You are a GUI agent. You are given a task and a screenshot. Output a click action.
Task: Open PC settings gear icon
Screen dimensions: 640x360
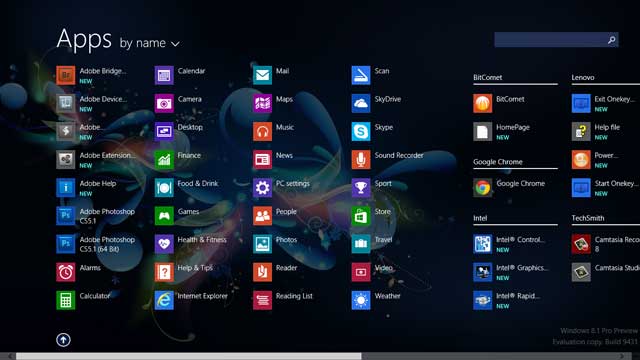click(262, 188)
